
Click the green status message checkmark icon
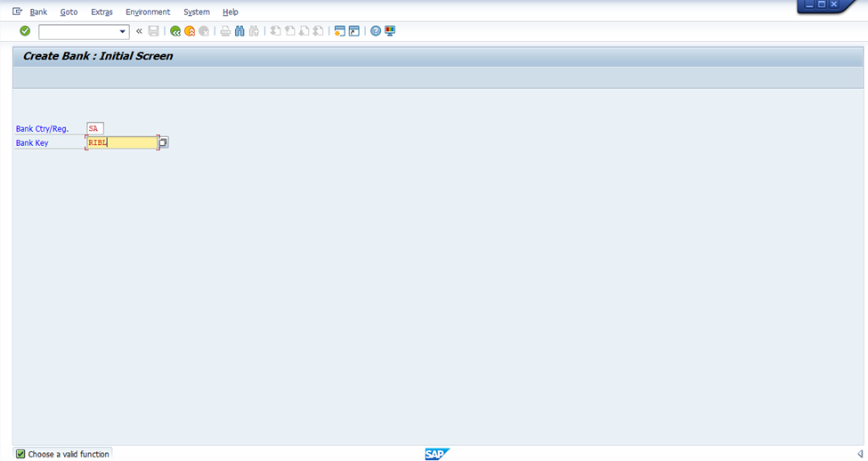tap(20, 454)
